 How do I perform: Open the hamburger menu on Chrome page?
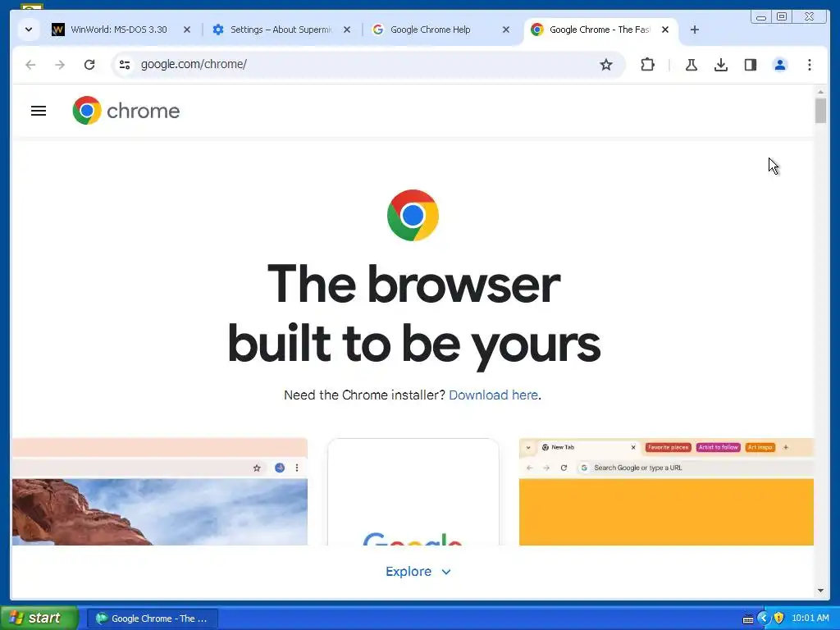[x=39, y=111]
